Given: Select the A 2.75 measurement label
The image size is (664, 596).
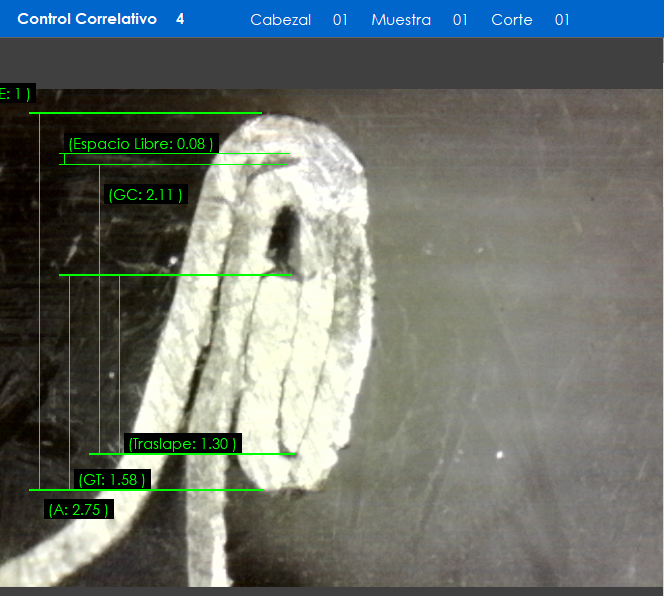Looking at the screenshot, I should 78,510.
